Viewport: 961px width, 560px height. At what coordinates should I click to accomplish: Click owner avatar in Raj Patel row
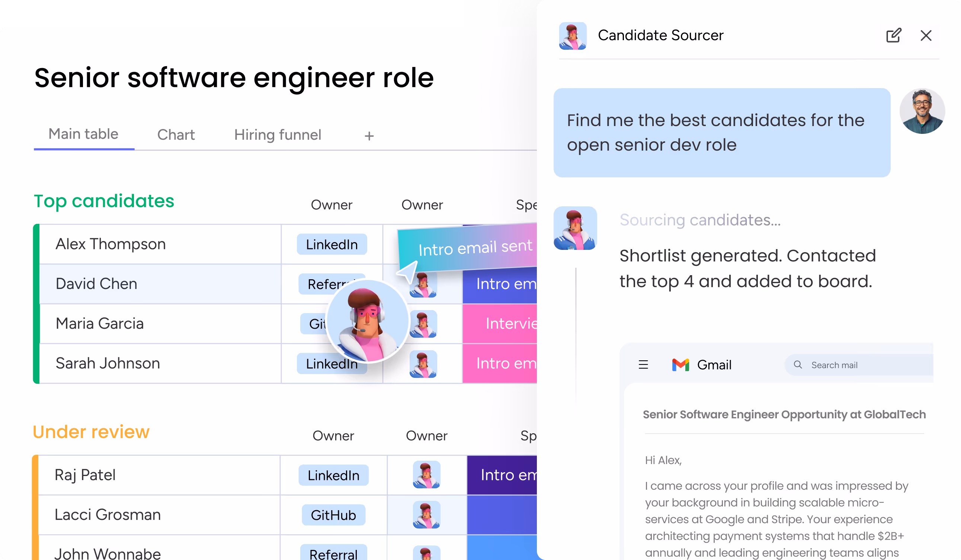426,474
